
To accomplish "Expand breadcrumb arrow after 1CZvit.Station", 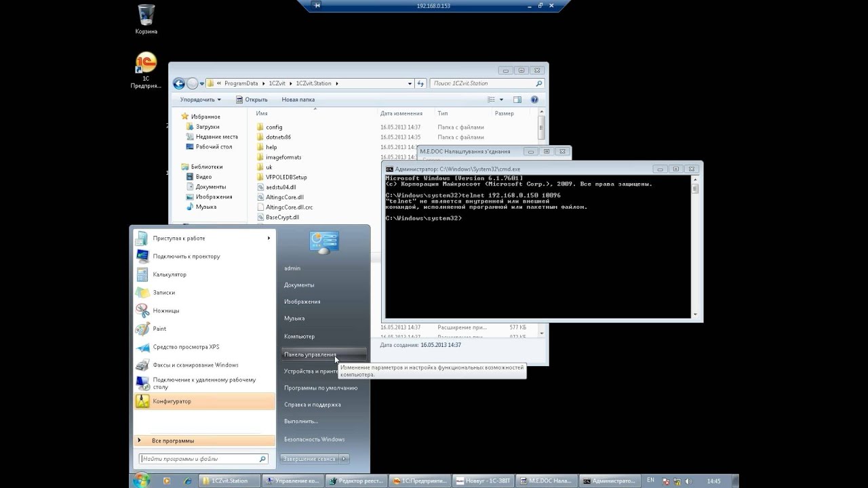I will (x=336, y=83).
